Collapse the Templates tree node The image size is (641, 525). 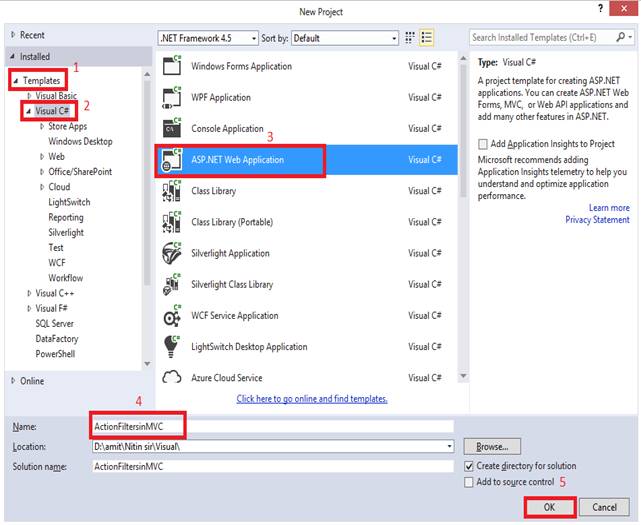[x=16, y=81]
